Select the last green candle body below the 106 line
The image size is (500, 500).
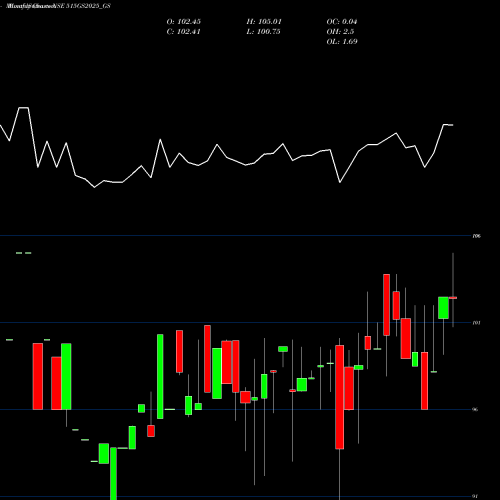[443, 308]
